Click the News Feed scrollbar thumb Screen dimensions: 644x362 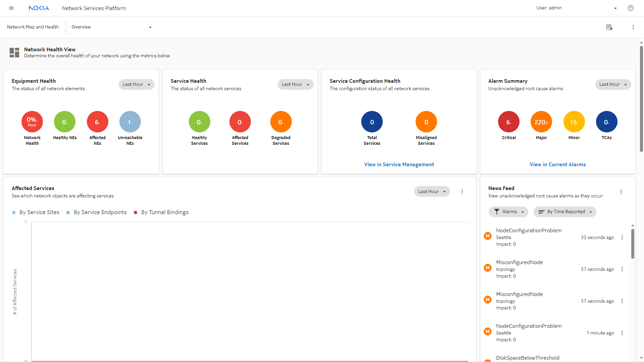[x=633, y=244]
